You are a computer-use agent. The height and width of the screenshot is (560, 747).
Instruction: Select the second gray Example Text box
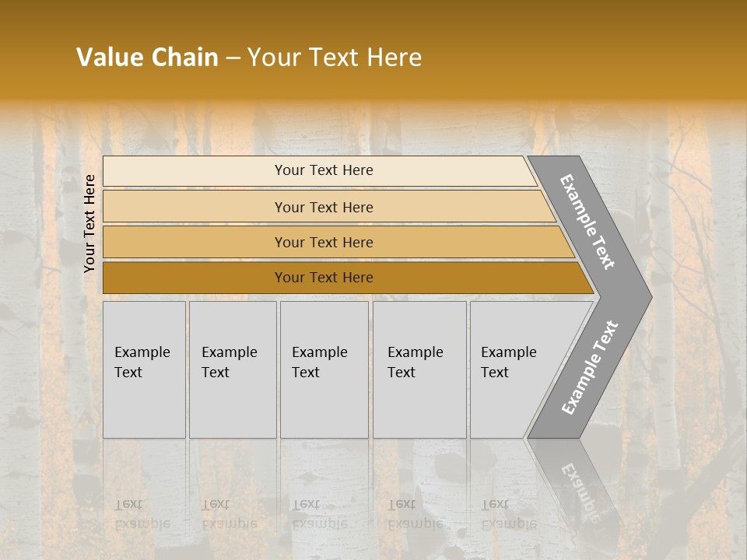(232, 369)
